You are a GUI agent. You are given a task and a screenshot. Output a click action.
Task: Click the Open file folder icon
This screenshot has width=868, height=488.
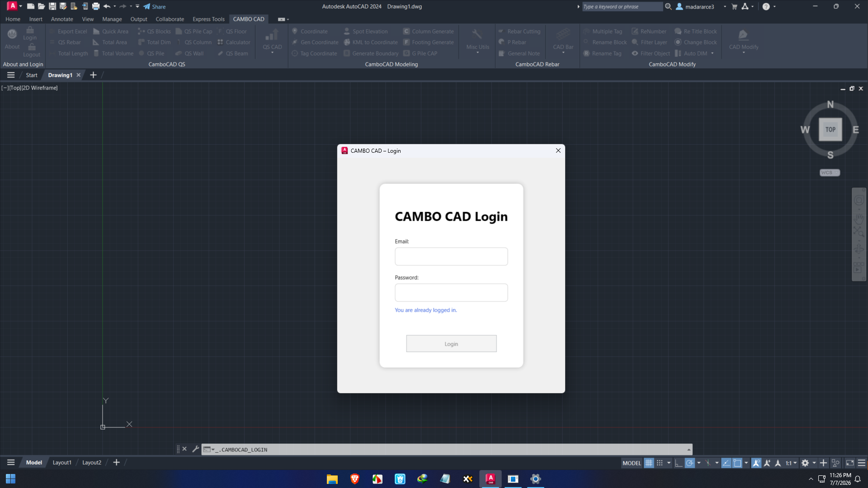coord(41,6)
